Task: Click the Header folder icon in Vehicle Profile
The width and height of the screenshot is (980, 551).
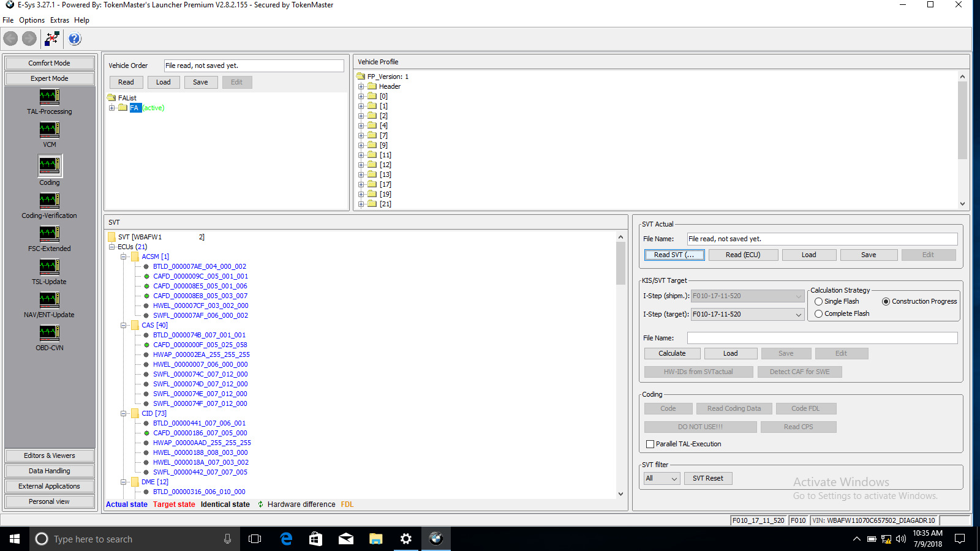Action: coord(372,86)
